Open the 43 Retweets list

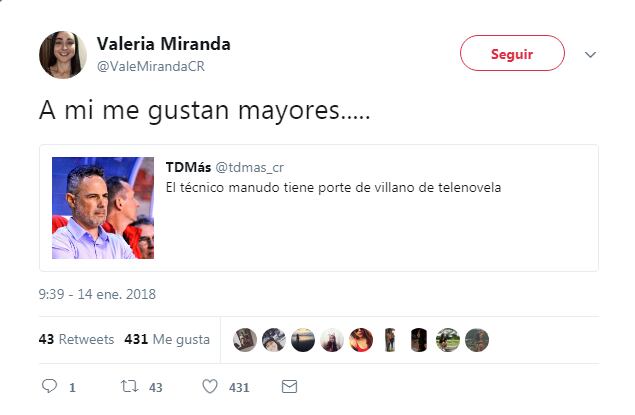click(x=76, y=339)
